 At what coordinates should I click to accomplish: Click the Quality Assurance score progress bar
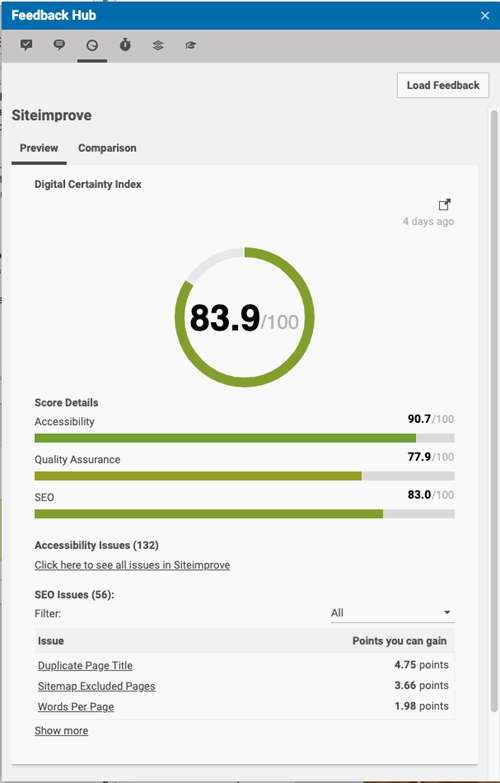point(244,476)
